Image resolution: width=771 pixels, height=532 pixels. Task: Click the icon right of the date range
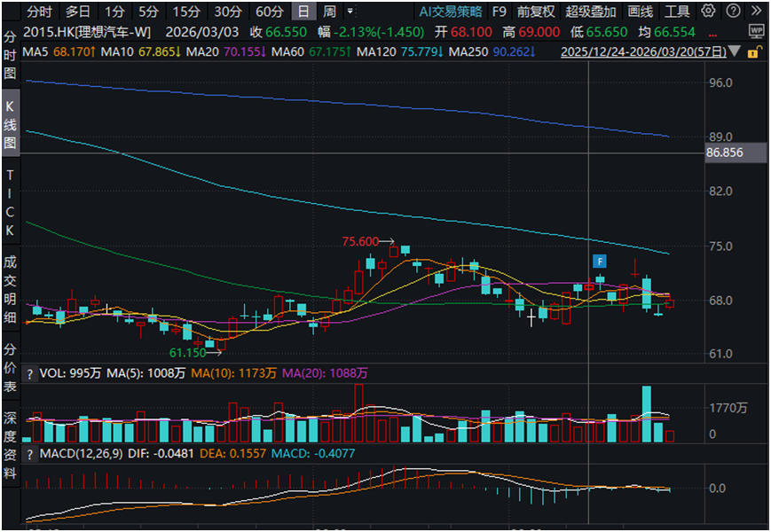[x=753, y=51]
